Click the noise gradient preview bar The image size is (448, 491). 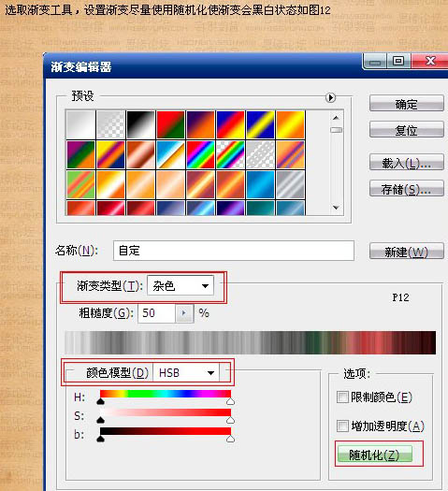250,343
